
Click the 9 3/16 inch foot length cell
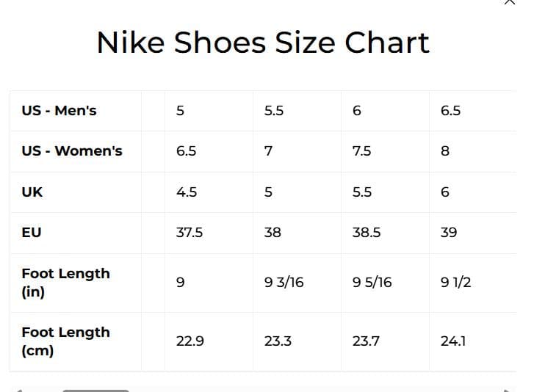pos(284,283)
